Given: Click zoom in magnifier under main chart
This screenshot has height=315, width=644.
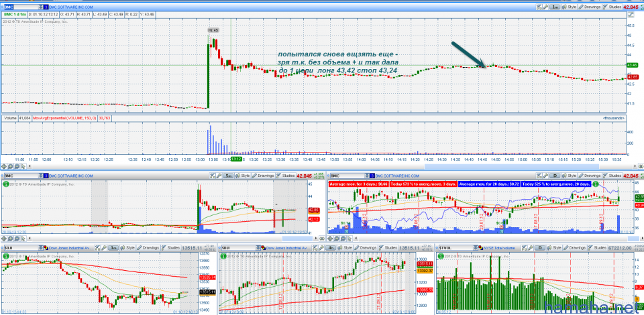Looking at the screenshot, I should click(10, 166).
